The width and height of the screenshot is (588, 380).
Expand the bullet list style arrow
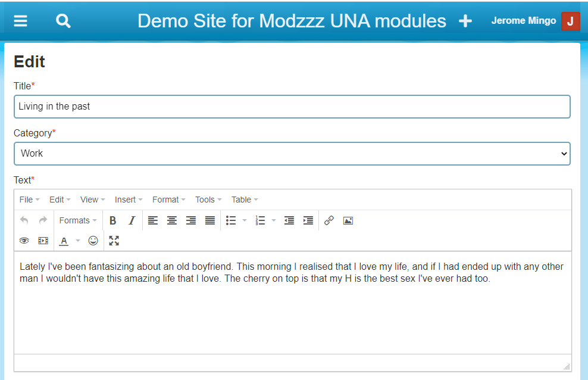[x=244, y=220]
